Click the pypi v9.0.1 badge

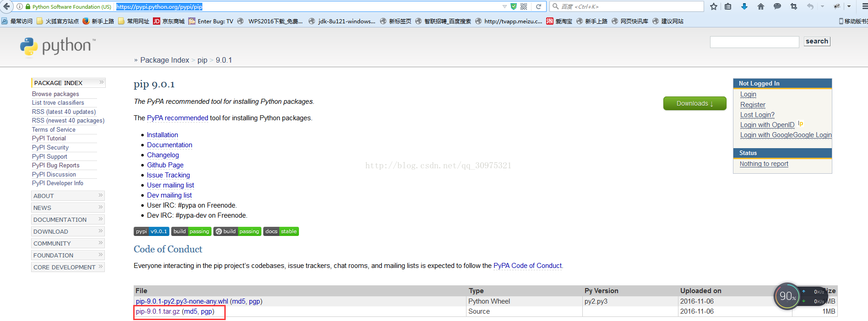click(x=152, y=231)
